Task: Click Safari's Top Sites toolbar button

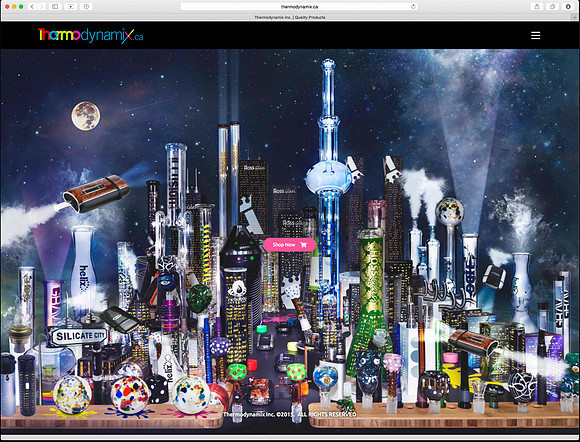Action: [x=70, y=6]
